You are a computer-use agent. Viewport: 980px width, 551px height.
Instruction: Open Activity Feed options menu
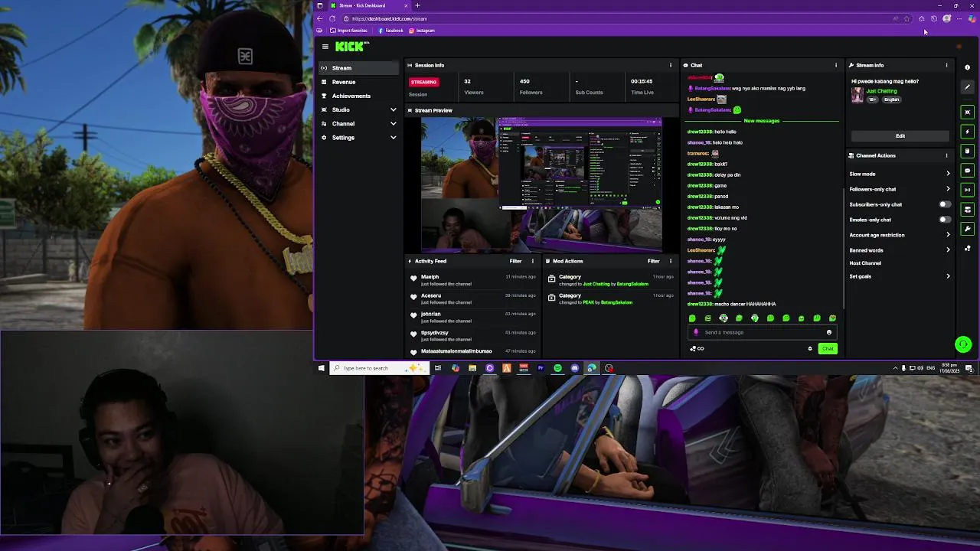tap(533, 261)
